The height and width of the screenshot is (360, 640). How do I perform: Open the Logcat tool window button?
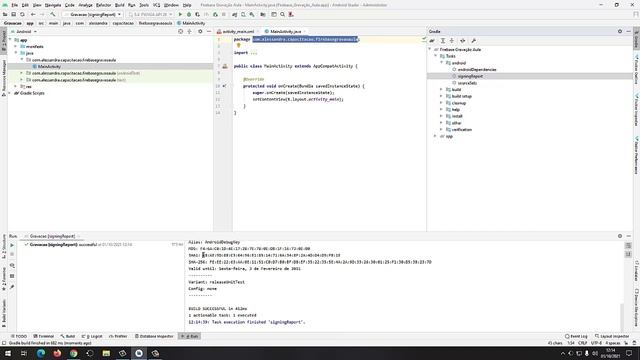tap(92, 336)
